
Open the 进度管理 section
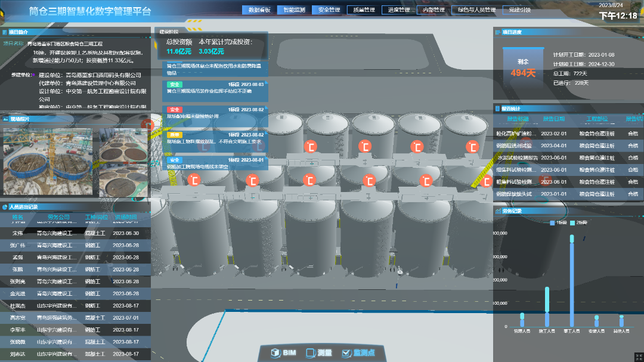pyautogui.click(x=398, y=10)
